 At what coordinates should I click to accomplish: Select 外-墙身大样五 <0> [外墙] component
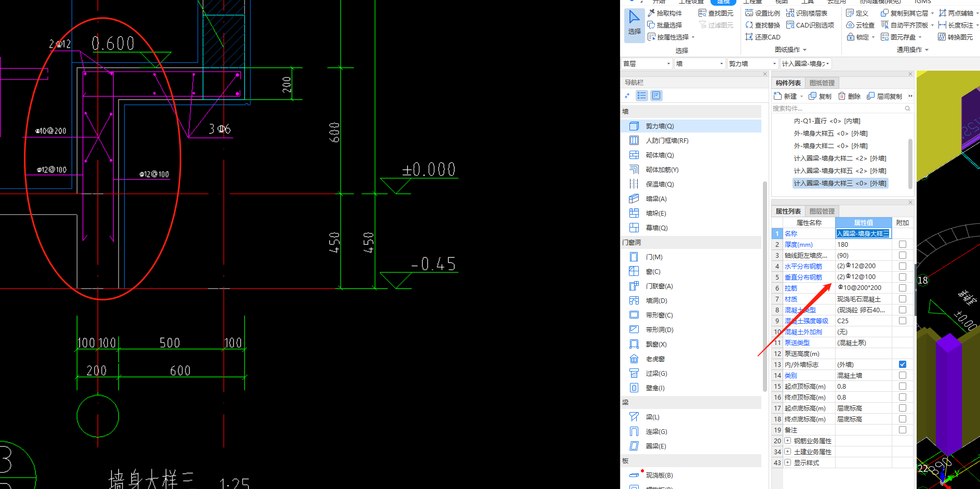point(831,133)
